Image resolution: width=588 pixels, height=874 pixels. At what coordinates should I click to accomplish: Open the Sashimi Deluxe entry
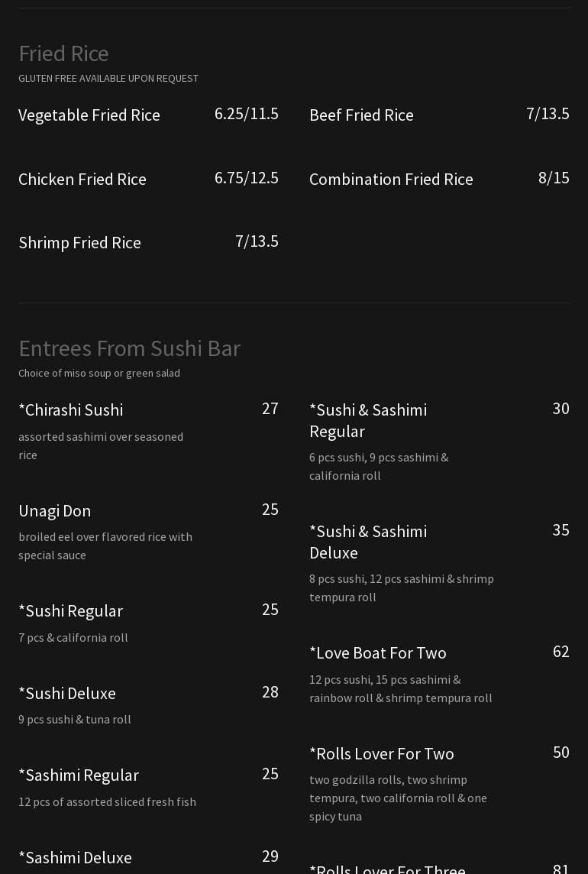pos(75,857)
